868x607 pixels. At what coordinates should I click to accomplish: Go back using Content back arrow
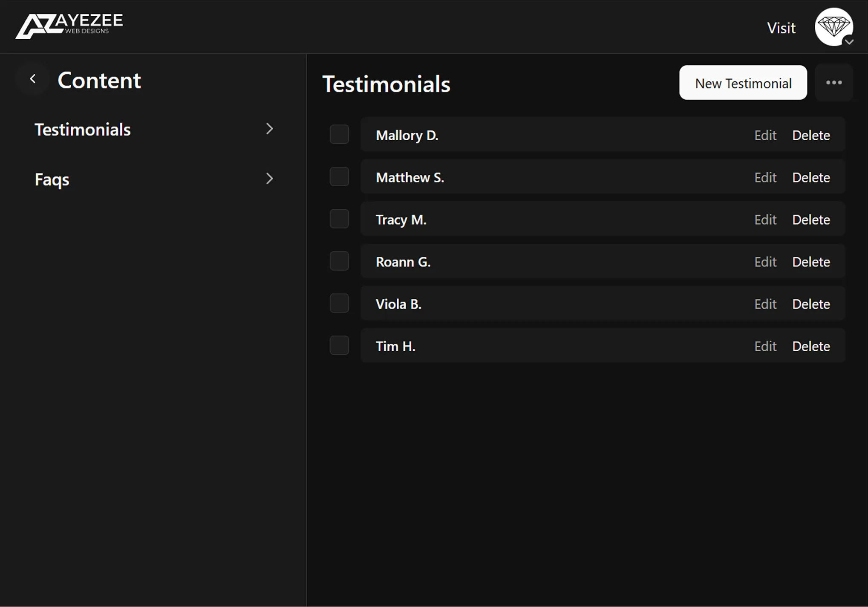(x=33, y=79)
